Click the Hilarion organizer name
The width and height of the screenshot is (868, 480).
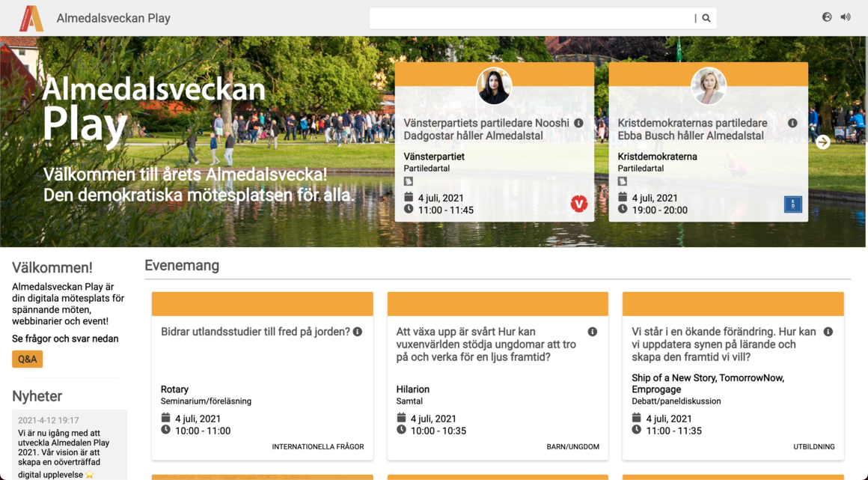(x=413, y=389)
